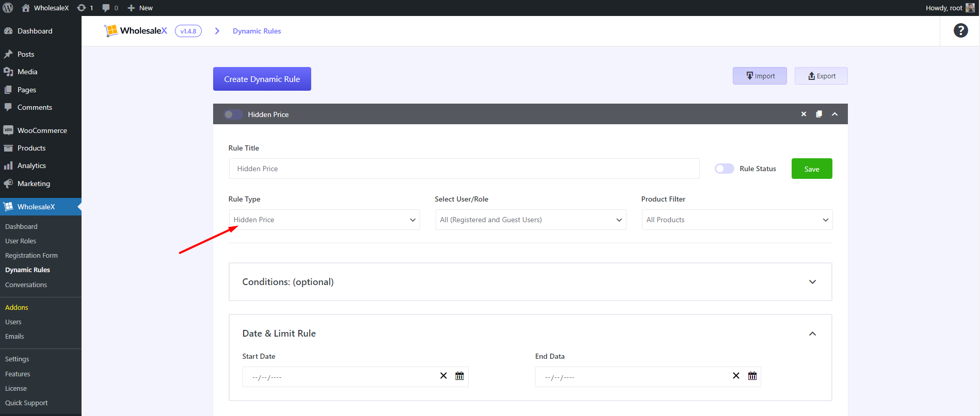
Task: Open Registration Form submenu item
Action: click(31, 255)
